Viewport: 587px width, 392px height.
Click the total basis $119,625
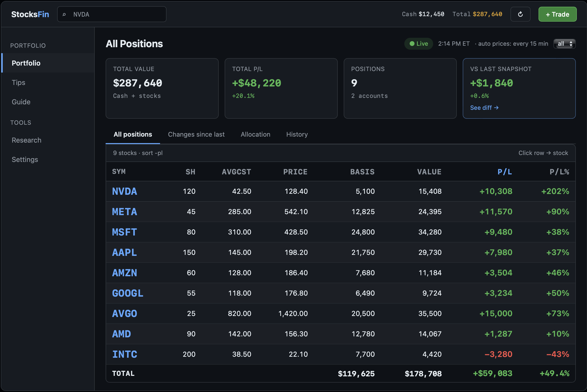[356, 374]
